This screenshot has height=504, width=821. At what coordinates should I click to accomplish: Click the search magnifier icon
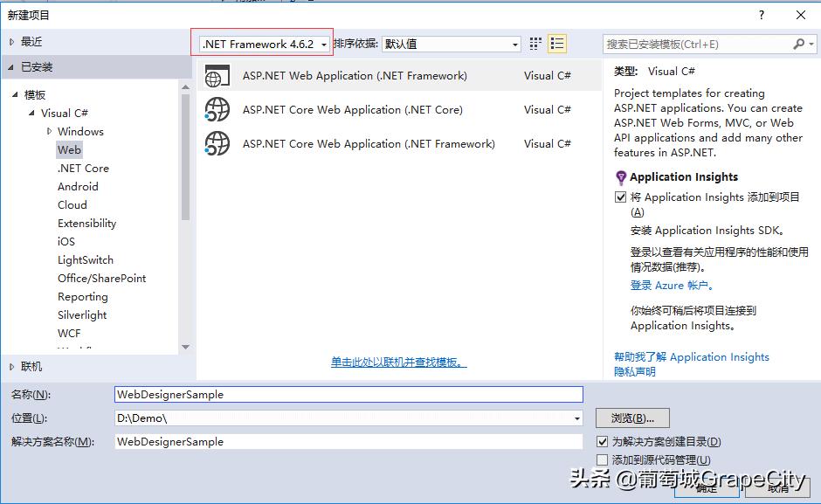798,44
